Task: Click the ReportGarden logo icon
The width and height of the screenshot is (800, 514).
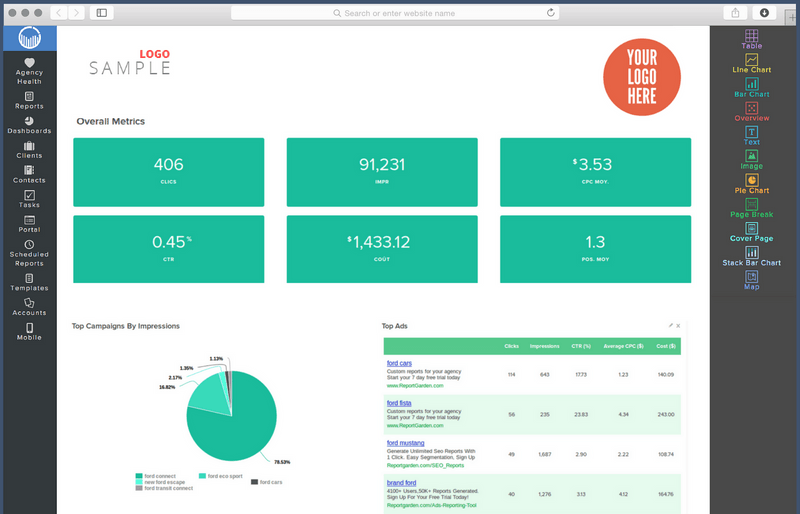Action: coord(30,38)
